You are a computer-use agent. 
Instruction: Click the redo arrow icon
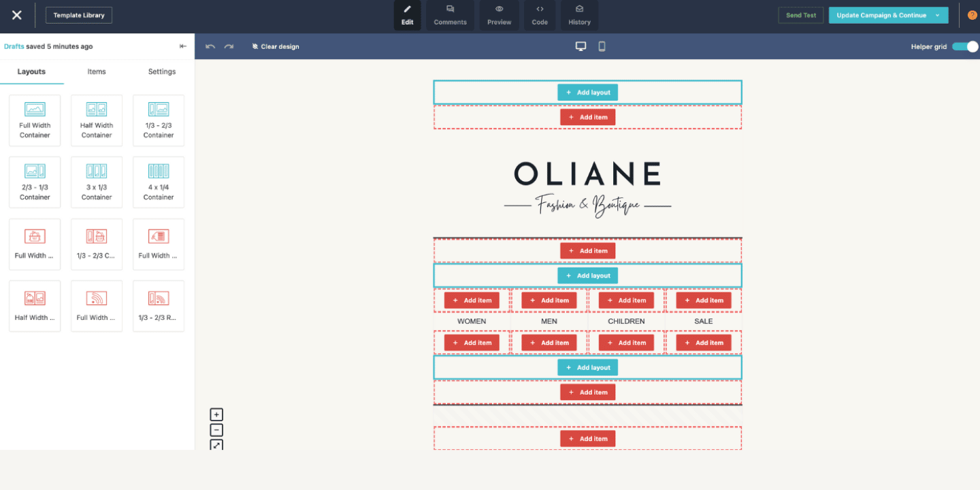(x=229, y=46)
